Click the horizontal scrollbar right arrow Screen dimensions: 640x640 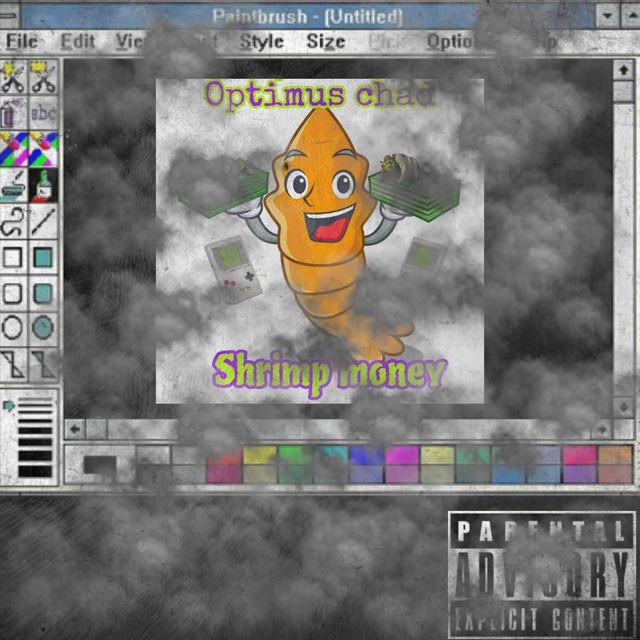pyautogui.click(x=602, y=429)
